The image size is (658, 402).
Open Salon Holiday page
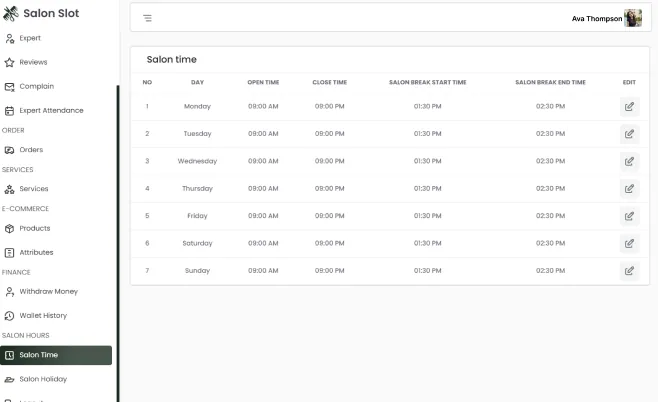43,379
